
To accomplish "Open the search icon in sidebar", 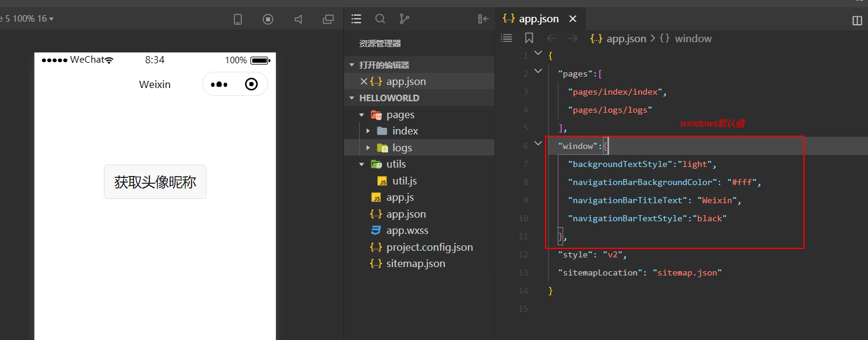I will click(380, 19).
